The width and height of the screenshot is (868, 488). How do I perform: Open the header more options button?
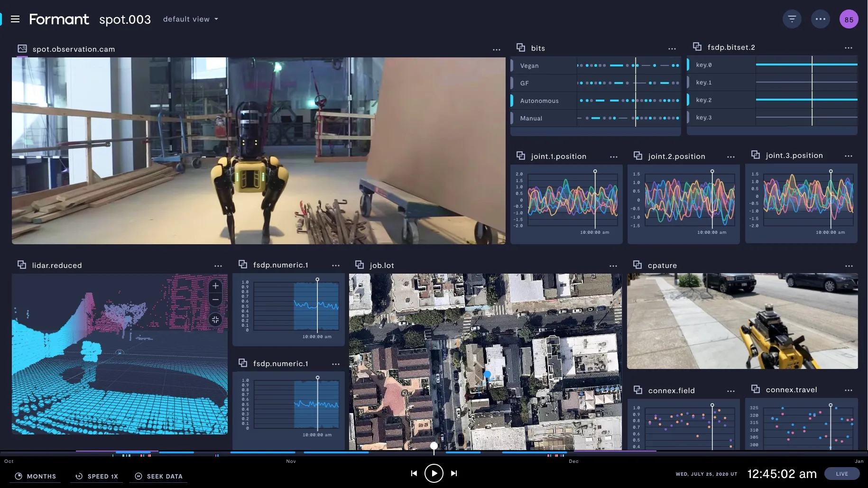(820, 19)
